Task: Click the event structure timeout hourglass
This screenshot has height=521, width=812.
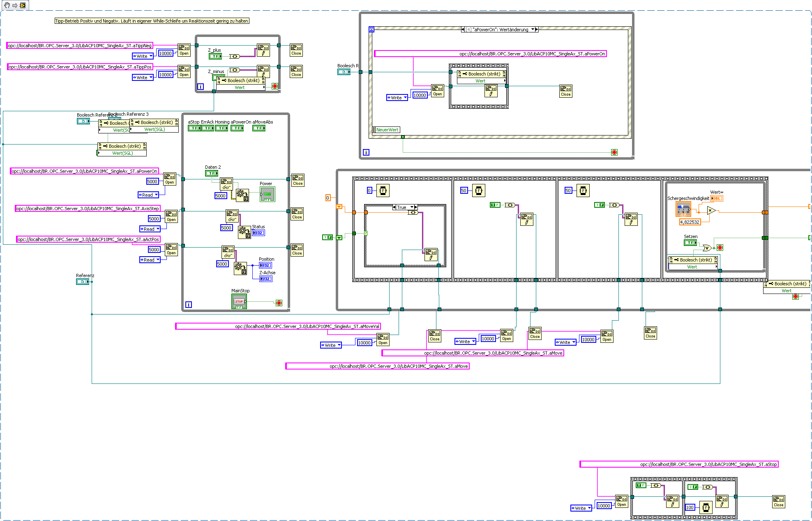Action: coord(371,30)
